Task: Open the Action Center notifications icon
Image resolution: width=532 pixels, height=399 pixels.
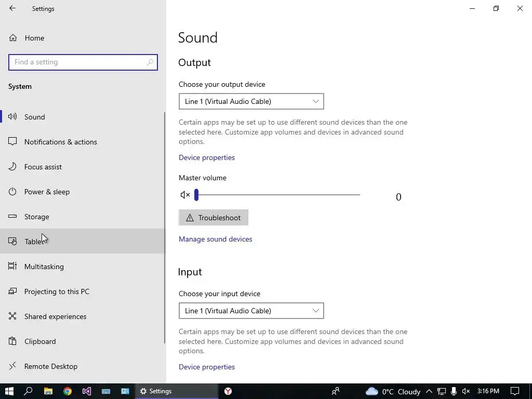Action: (x=515, y=391)
